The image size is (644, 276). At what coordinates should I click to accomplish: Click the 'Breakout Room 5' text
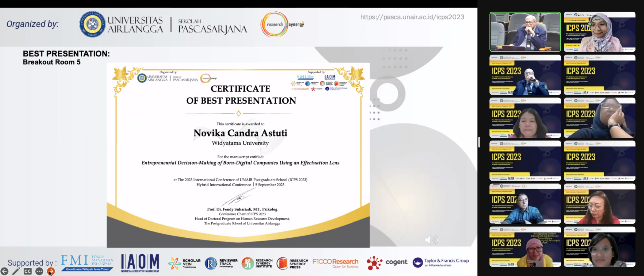click(x=52, y=62)
